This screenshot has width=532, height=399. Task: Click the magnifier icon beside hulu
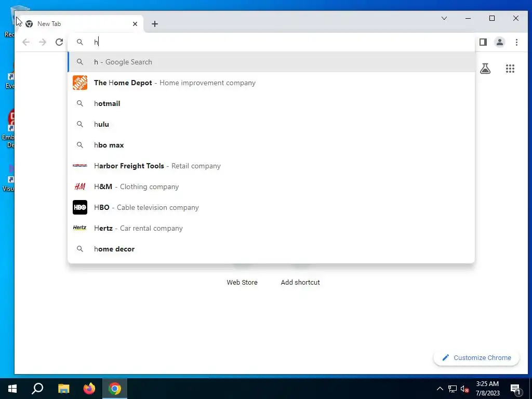79,124
